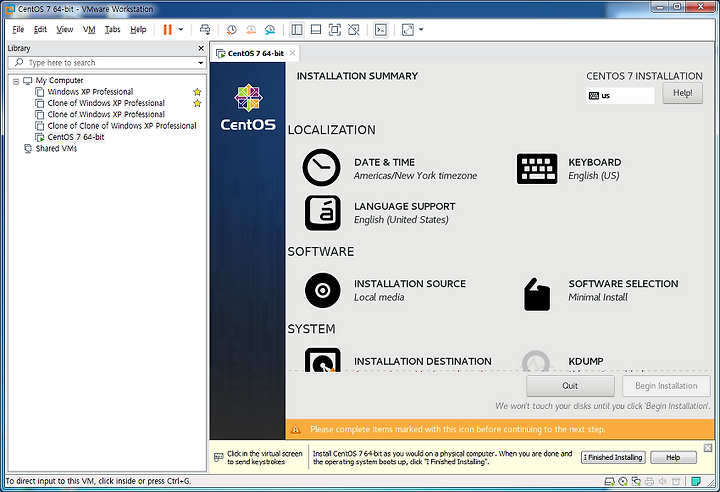Click the printer status bar icon

[x=649, y=481]
